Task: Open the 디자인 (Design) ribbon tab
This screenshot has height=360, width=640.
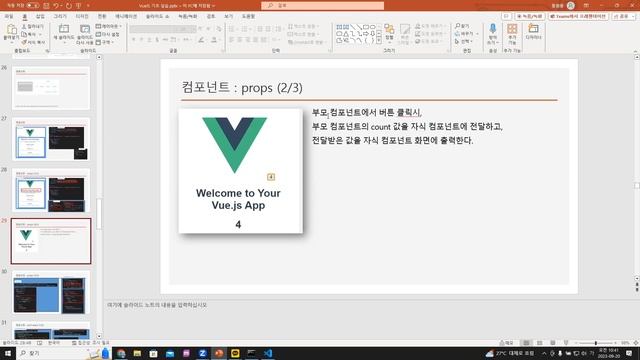Action: point(82,16)
